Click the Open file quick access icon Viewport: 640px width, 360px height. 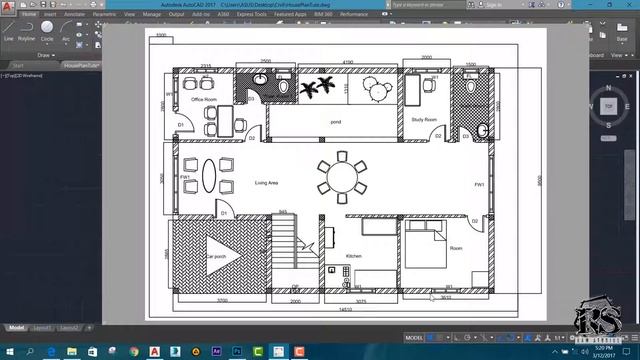click(x=33, y=4)
